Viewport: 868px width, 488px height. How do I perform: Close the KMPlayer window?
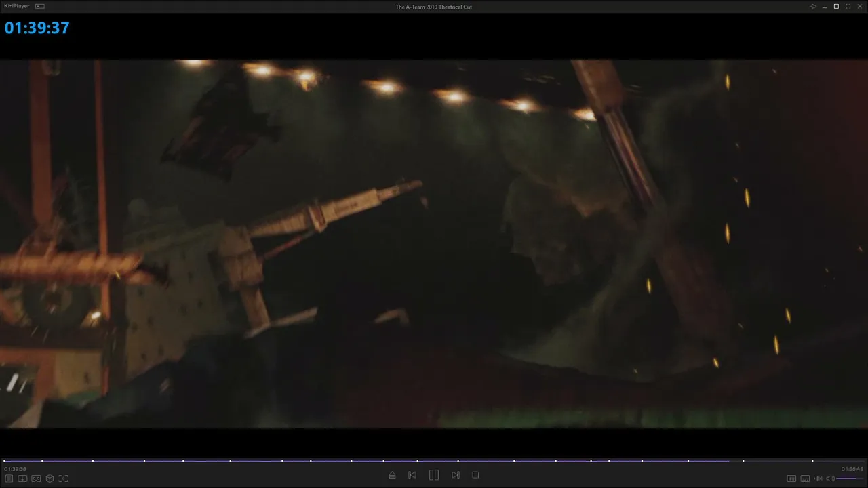[x=859, y=6]
